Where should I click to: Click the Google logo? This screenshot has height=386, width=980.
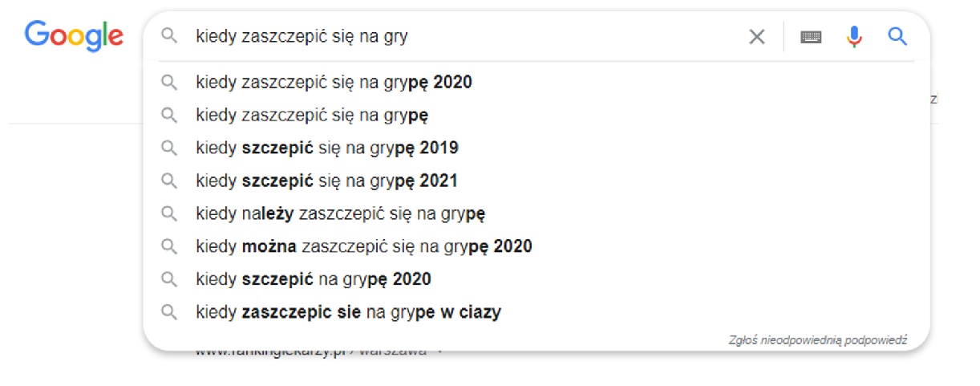coord(74,36)
